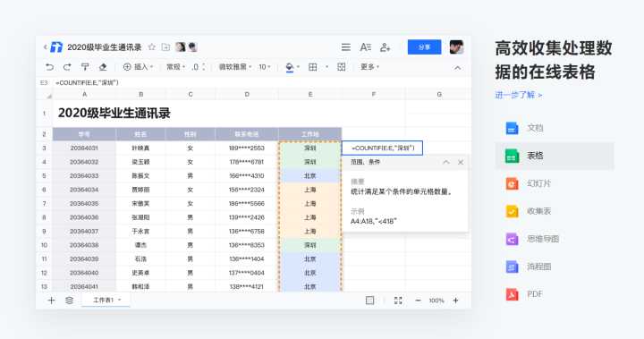Click the zoom out minus button
Screen dimensions: 644x339
(418, 301)
